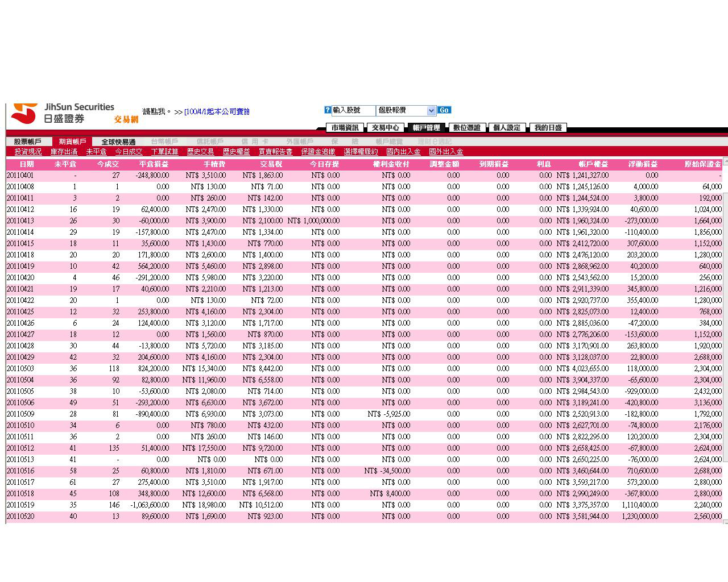This screenshot has height=582, width=728.
Task: Click the blue question mark help icon
Action: coord(328,110)
